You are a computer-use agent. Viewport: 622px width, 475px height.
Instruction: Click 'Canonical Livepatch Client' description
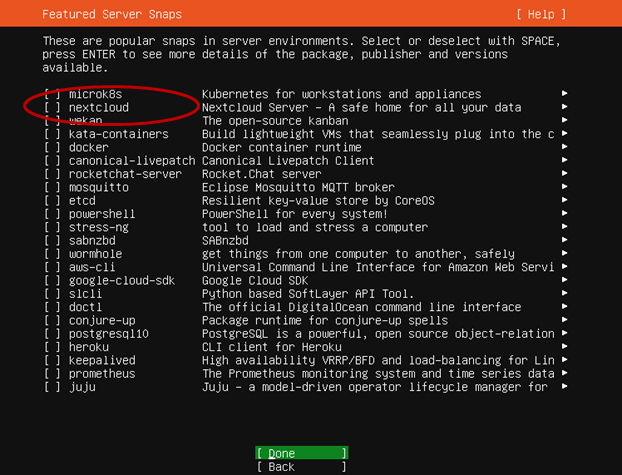[x=288, y=160]
